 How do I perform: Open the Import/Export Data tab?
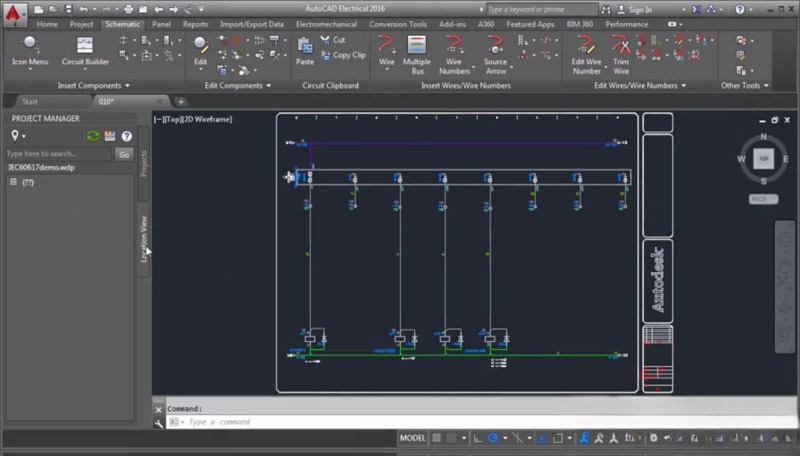(252, 24)
